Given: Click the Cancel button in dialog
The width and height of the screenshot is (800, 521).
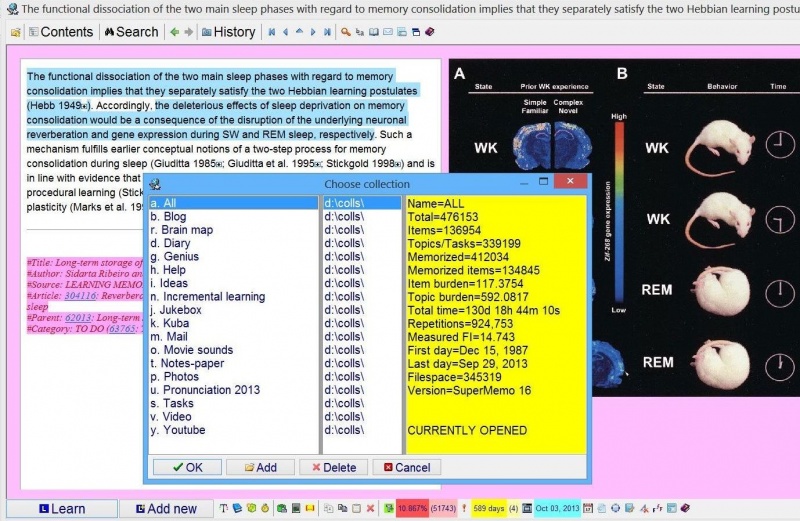Looking at the screenshot, I should coord(406,467).
